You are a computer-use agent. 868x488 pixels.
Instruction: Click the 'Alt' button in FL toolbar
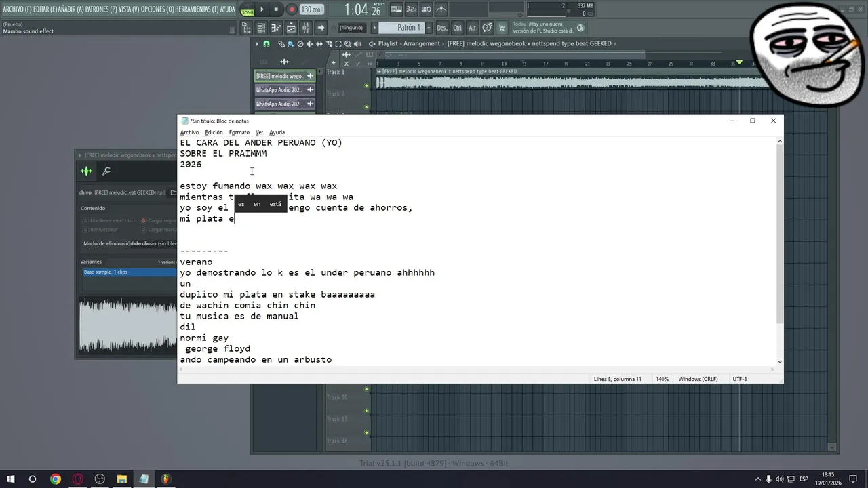(x=473, y=28)
